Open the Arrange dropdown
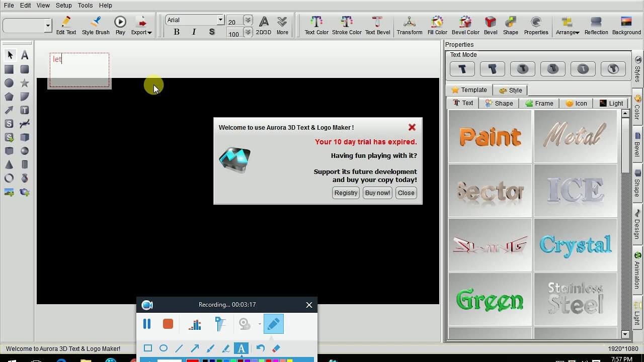Viewport: 644px width, 362px height. pos(568,26)
